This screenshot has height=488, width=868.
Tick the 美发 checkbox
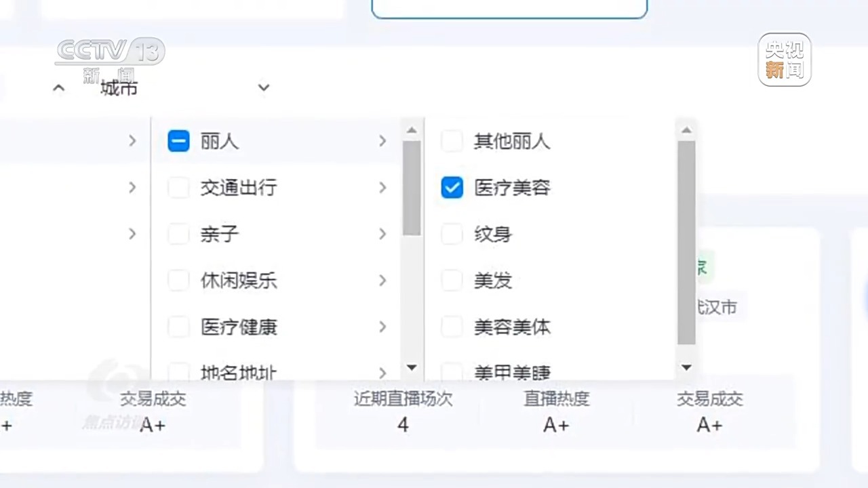point(452,280)
